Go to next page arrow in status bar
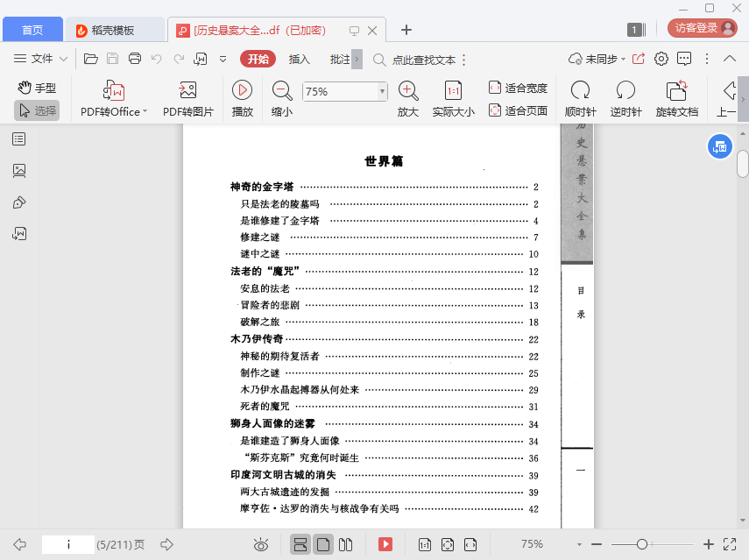749x560 pixels. click(x=166, y=544)
